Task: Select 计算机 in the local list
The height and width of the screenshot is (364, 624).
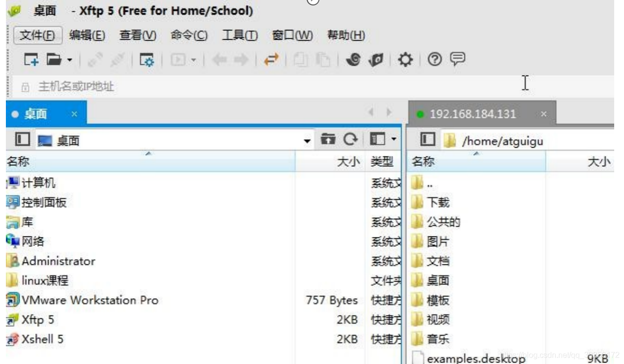Action: (31, 183)
